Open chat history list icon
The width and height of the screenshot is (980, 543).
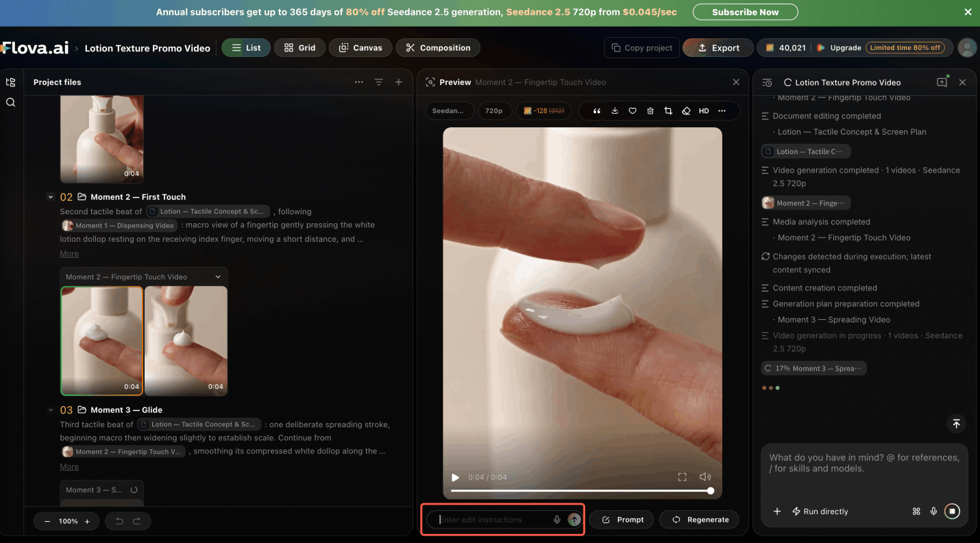tap(767, 82)
